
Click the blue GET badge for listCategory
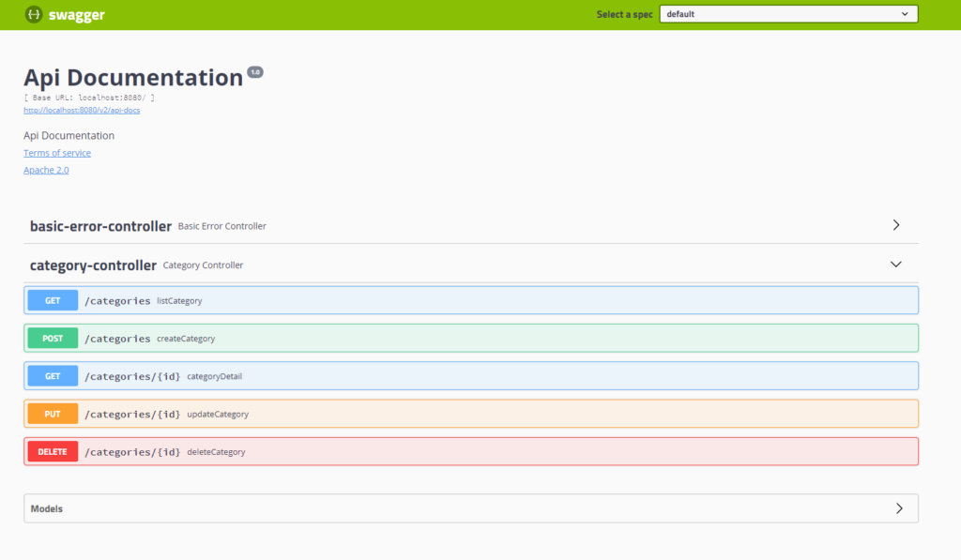tap(53, 300)
